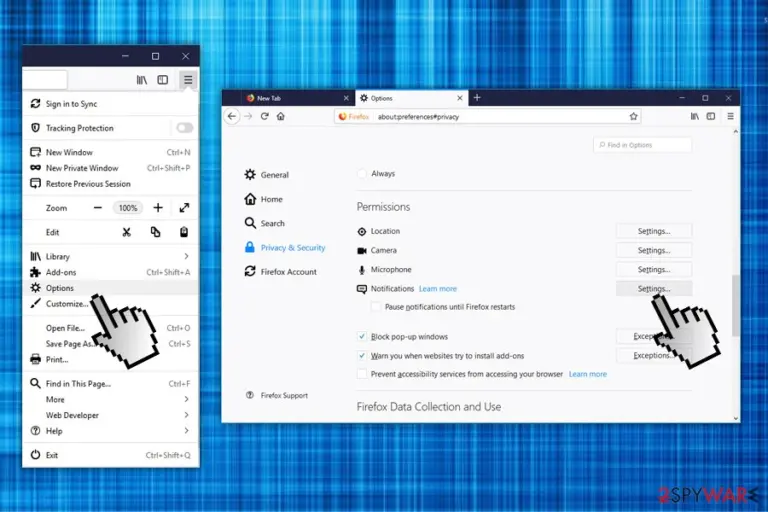Reset zoom via 100% button

tap(128, 208)
